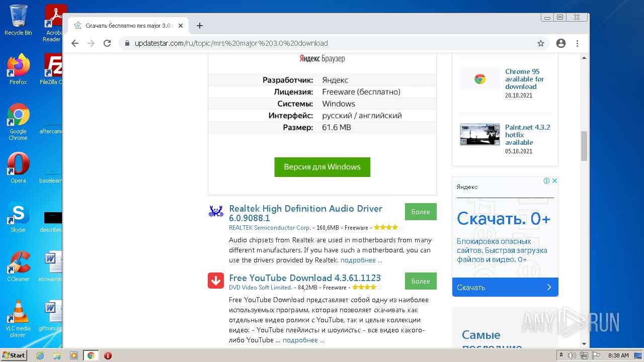This screenshot has width=644, height=362.
Task: Click the Opera taskbar icon
Action: point(108,355)
